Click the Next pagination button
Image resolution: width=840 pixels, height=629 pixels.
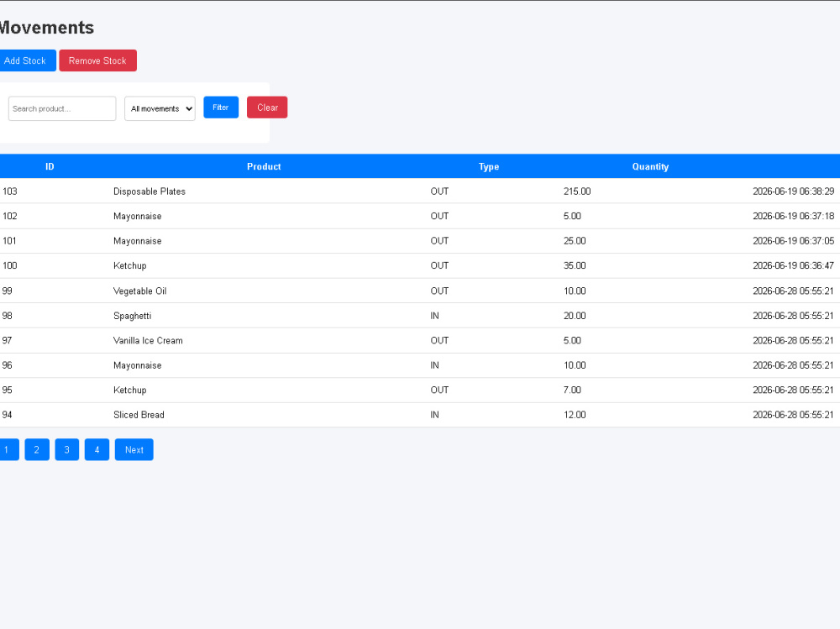134,450
